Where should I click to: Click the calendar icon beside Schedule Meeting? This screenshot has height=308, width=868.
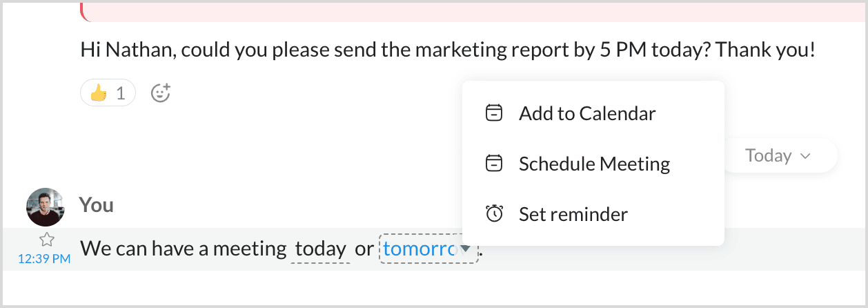point(494,164)
